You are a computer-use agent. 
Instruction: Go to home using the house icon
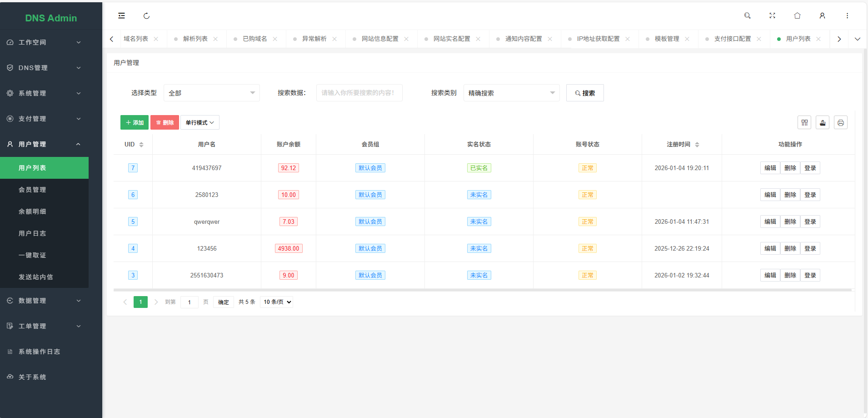pyautogui.click(x=797, y=15)
